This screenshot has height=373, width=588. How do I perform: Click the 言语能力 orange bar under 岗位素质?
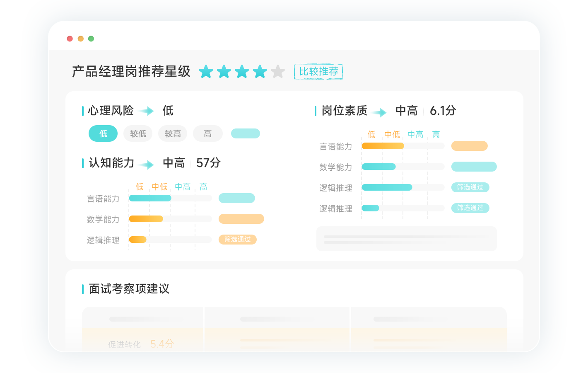point(383,146)
